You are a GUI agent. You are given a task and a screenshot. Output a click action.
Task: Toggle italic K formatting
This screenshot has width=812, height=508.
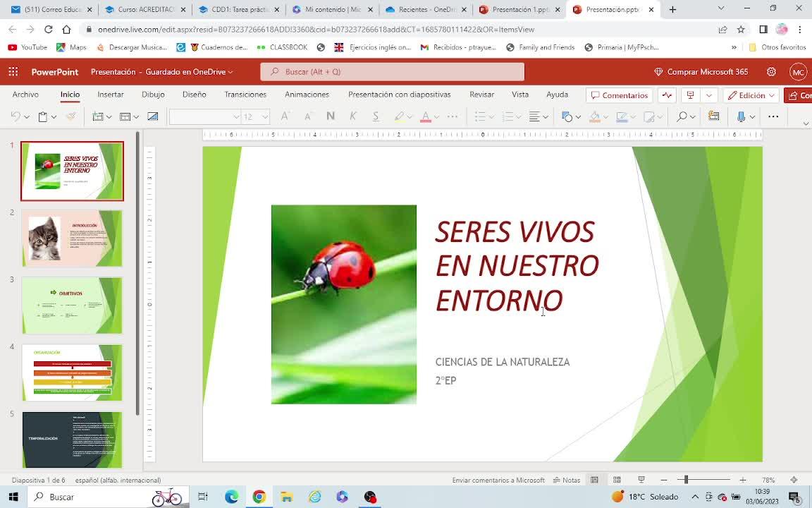[x=353, y=116]
